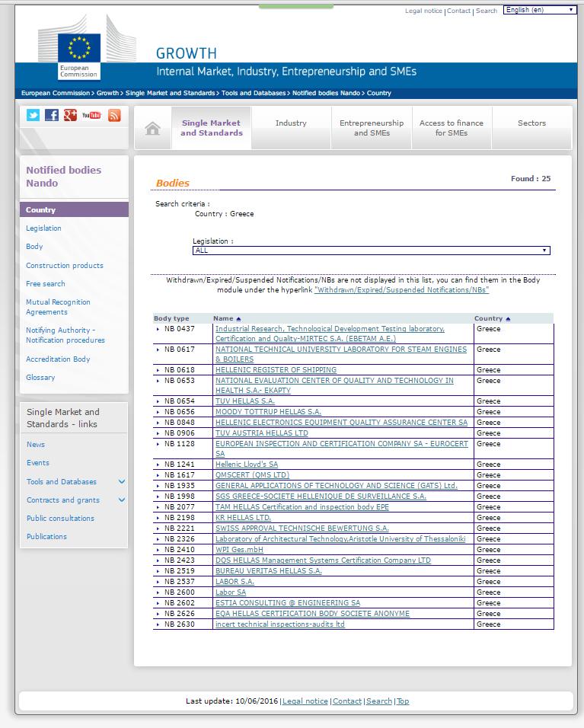
Task: Click the arrow bullet beside NB 1935
Action: click(x=158, y=486)
